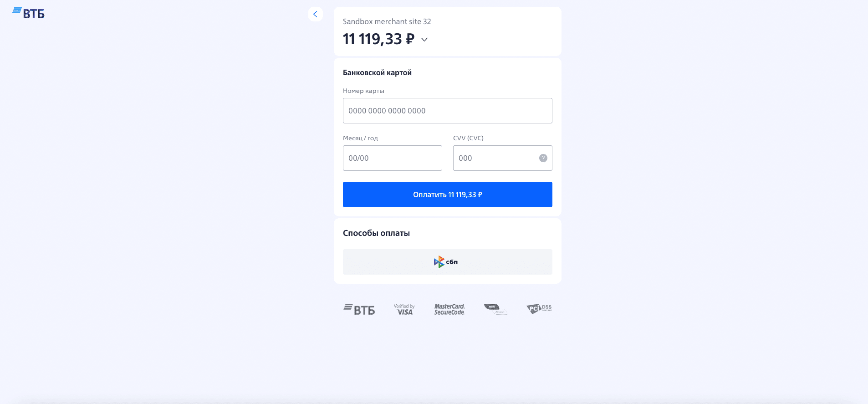
Task: Open the CVV help question mark icon
Action: tap(543, 158)
